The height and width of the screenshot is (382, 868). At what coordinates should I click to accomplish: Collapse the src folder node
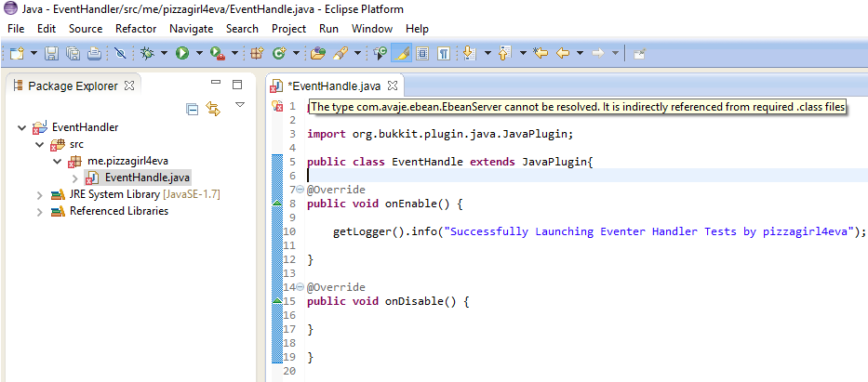39,145
